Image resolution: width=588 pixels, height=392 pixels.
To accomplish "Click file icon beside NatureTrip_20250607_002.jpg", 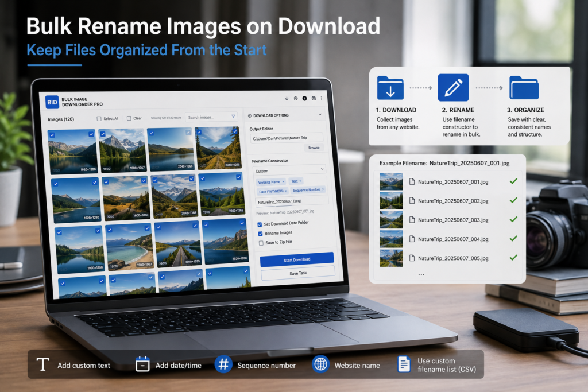I will click(412, 201).
